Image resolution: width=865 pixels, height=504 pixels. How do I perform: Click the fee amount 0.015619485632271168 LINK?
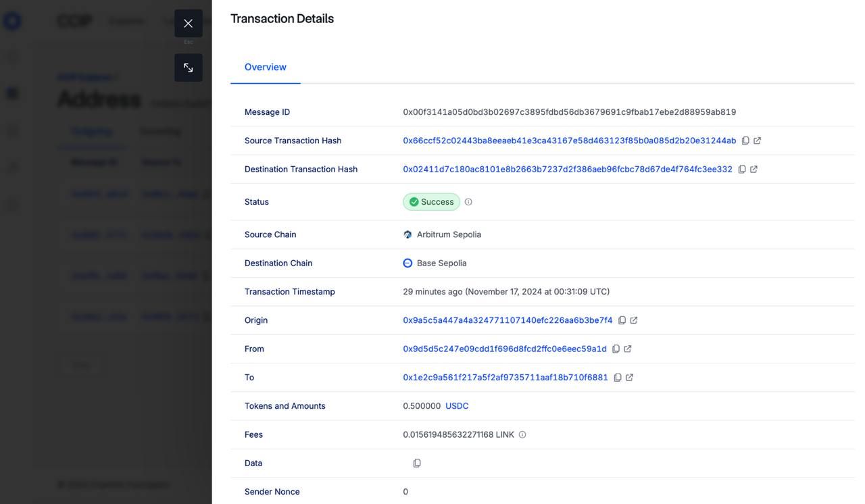click(459, 435)
